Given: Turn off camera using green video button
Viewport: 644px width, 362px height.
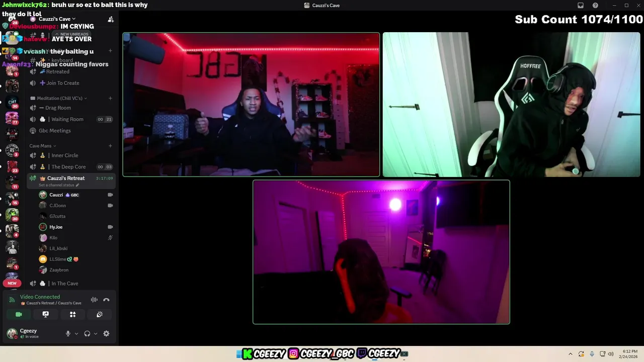Looking at the screenshot, I should click(19, 314).
